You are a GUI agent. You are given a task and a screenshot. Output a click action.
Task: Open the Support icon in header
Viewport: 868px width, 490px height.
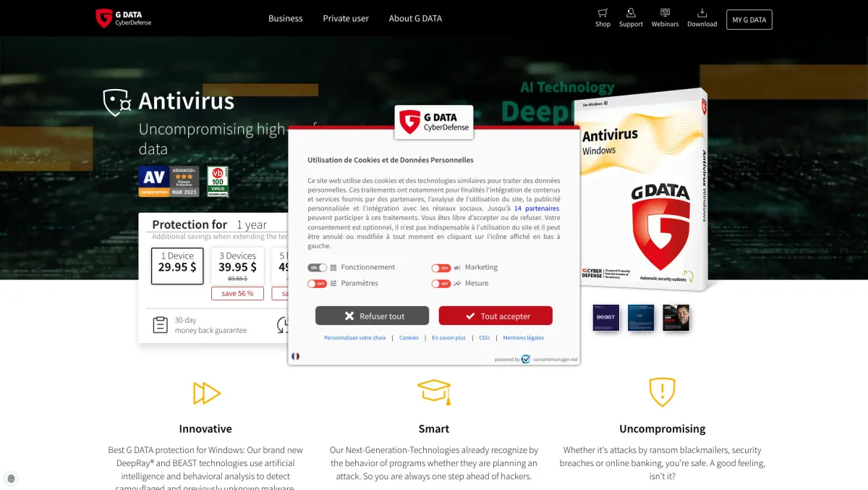pyautogui.click(x=631, y=12)
